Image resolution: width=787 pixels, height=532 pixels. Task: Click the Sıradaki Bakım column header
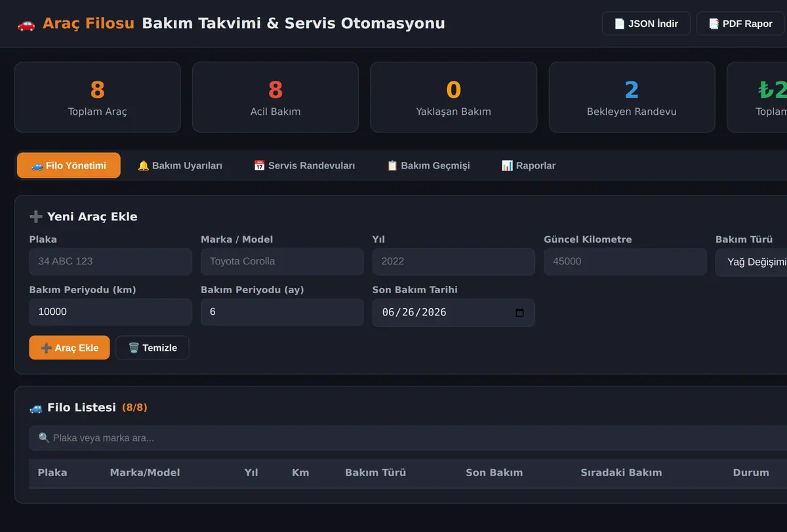621,472
